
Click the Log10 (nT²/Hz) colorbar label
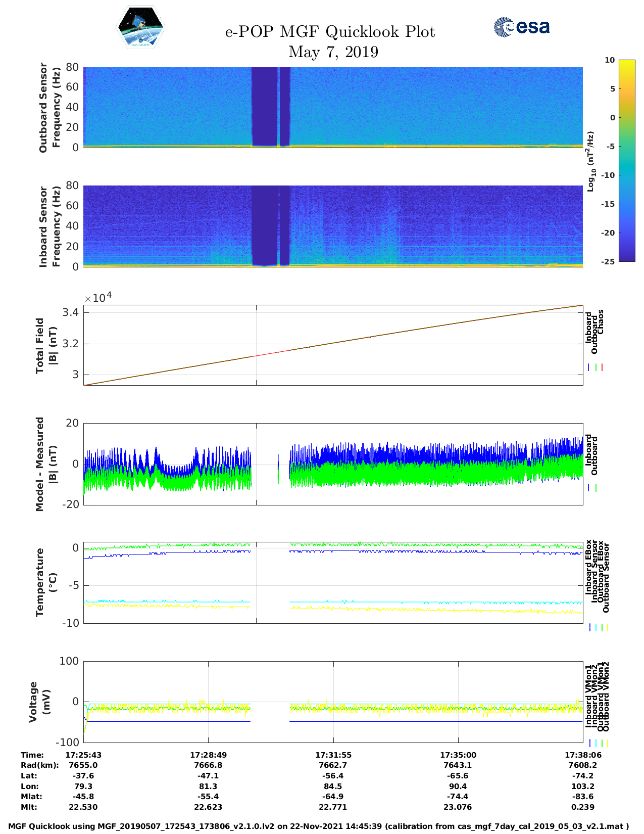tap(590, 161)
